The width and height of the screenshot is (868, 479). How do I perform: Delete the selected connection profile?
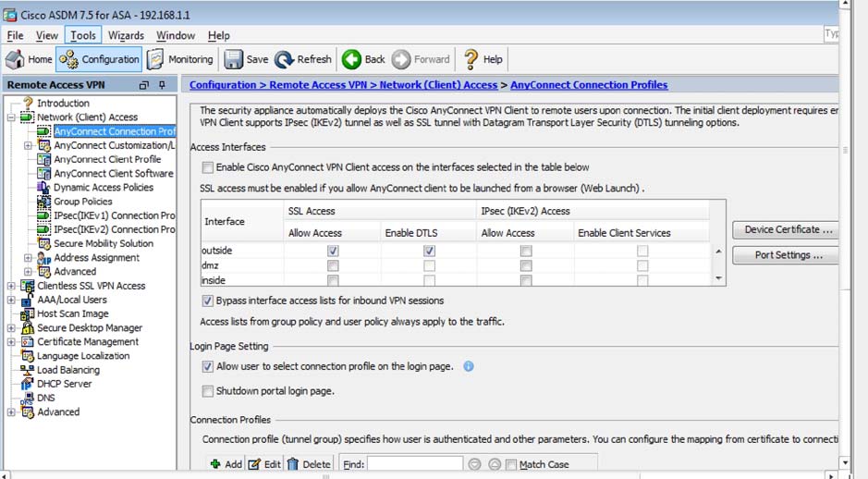click(309, 464)
